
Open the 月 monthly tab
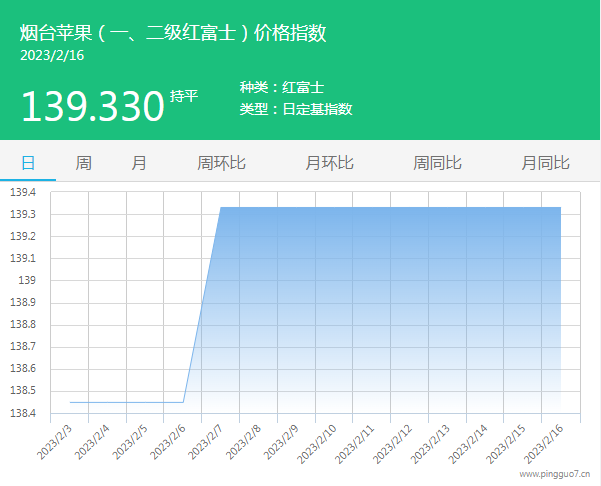coord(138,163)
